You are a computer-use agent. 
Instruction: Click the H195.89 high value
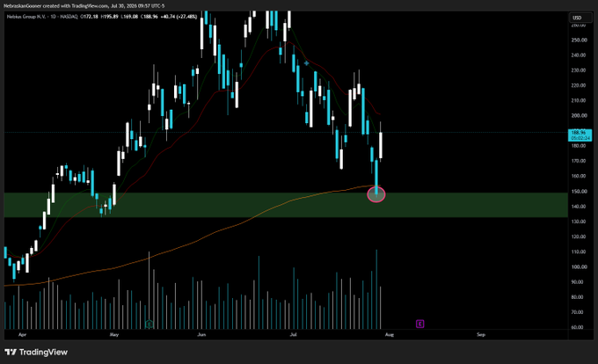click(x=109, y=17)
